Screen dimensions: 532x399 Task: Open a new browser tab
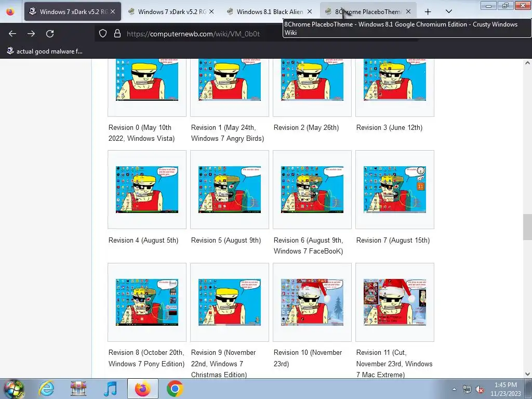428,12
